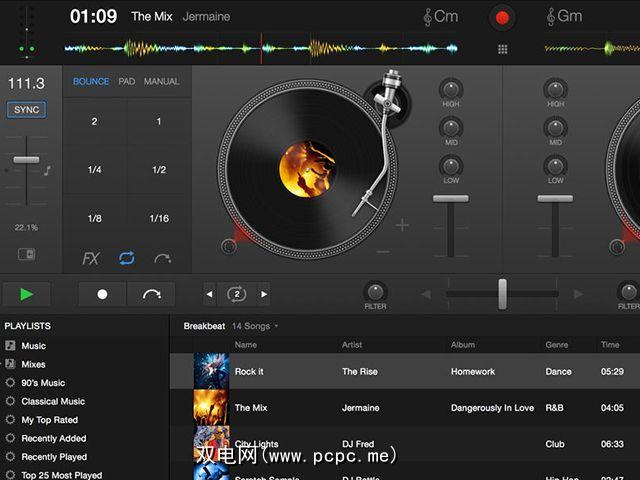Toggle the key lock note icon
This screenshot has width=640, height=480.
[47, 171]
